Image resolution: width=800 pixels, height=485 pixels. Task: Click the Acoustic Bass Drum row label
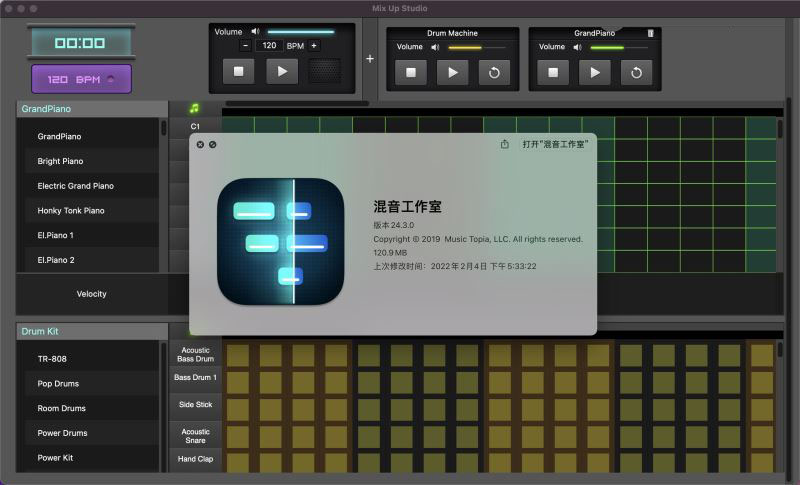click(x=195, y=354)
